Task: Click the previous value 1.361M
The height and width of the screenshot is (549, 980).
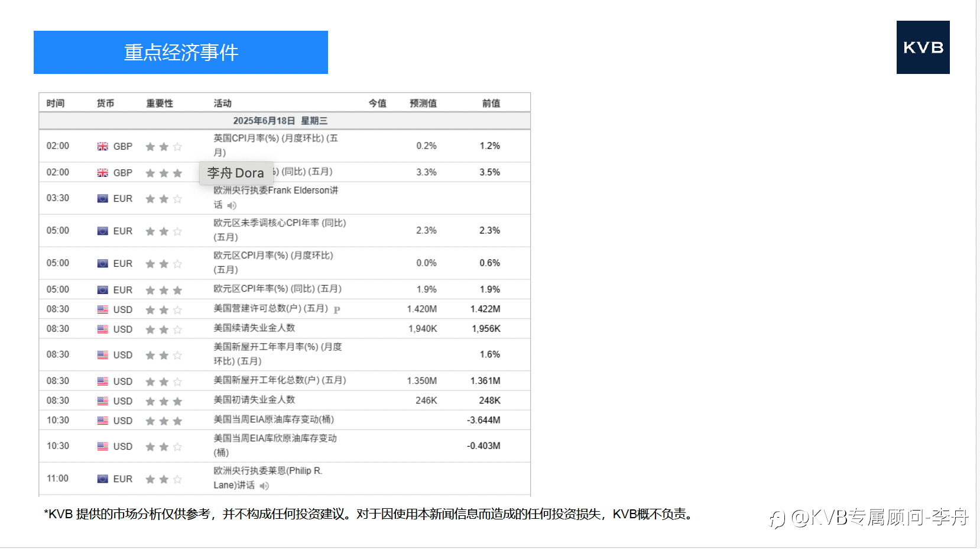Action: [485, 380]
